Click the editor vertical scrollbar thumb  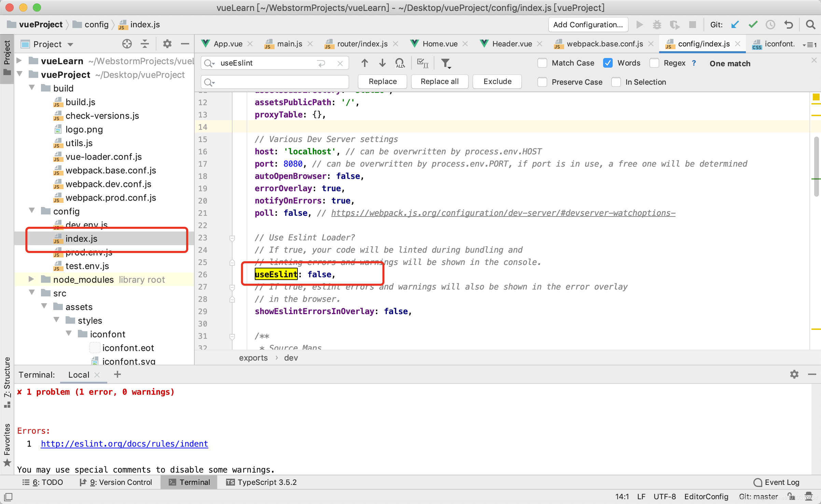pos(816,167)
